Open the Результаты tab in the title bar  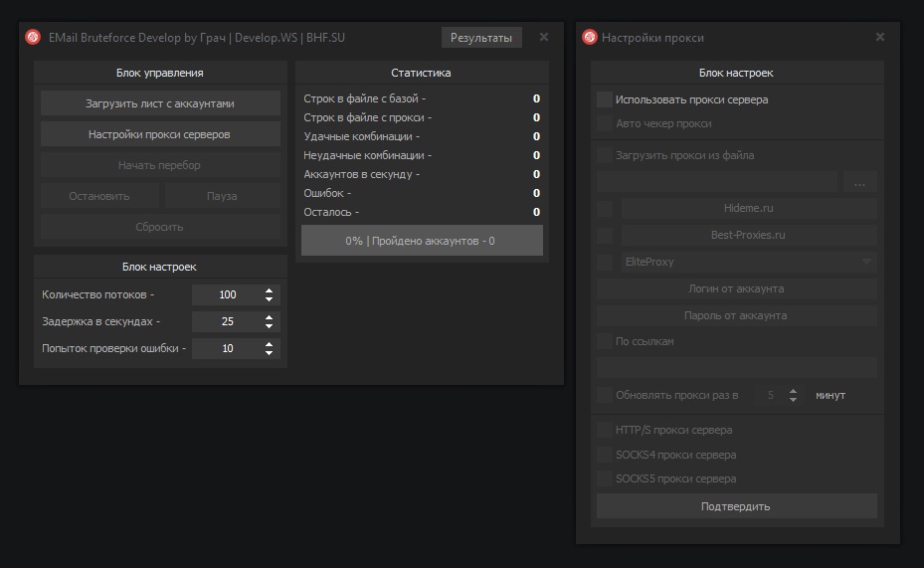pyautogui.click(x=481, y=38)
